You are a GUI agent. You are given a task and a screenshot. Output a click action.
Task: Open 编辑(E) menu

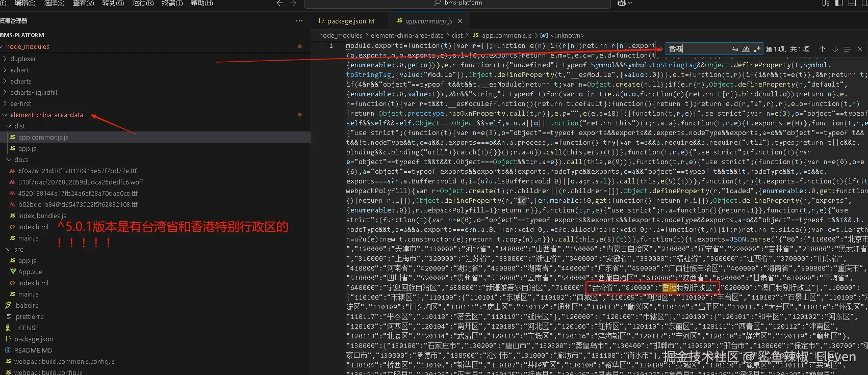coord(25,3)
